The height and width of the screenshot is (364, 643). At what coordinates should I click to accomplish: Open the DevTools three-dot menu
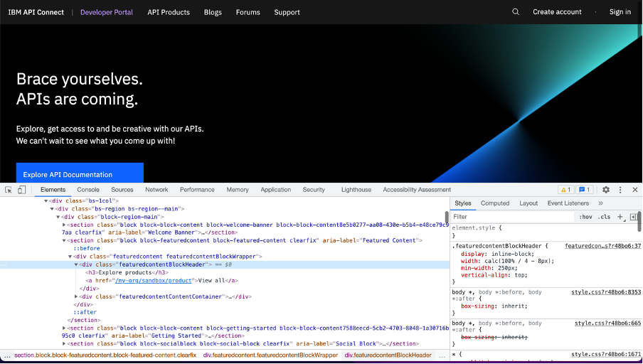pos(620,190)
